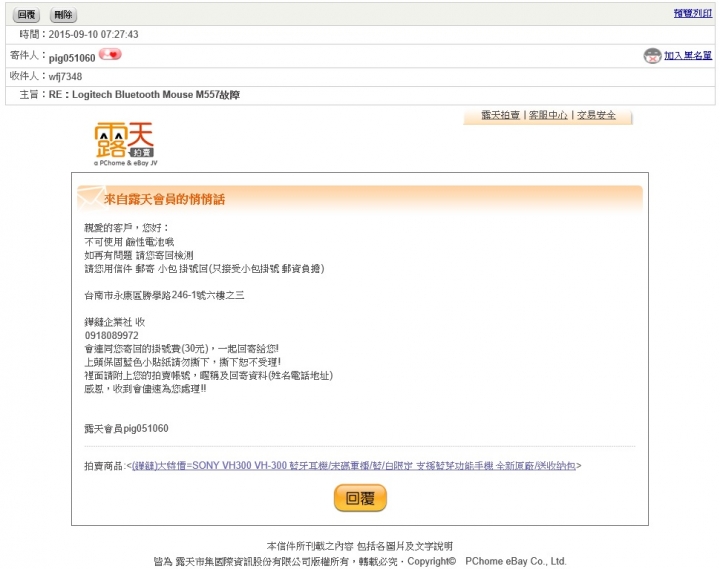Viewport: 720px width, 569px height.
Task: Click the copyright text PChome eBay Co., Ltd.
Action: point(516,561)
